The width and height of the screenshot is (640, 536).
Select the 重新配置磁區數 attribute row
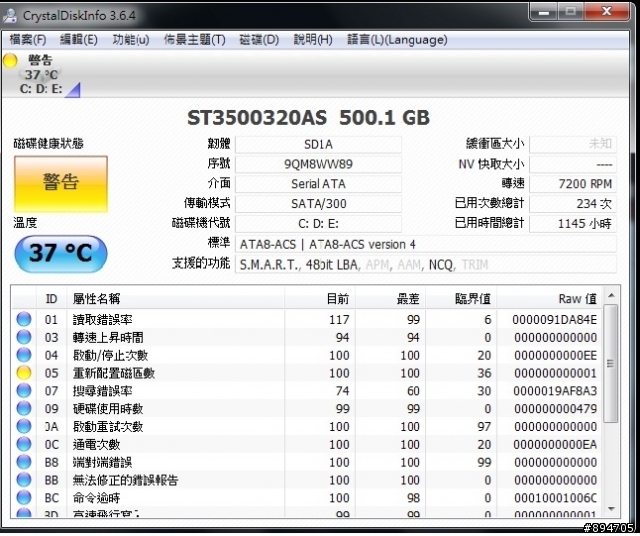[x=307, y=373]
